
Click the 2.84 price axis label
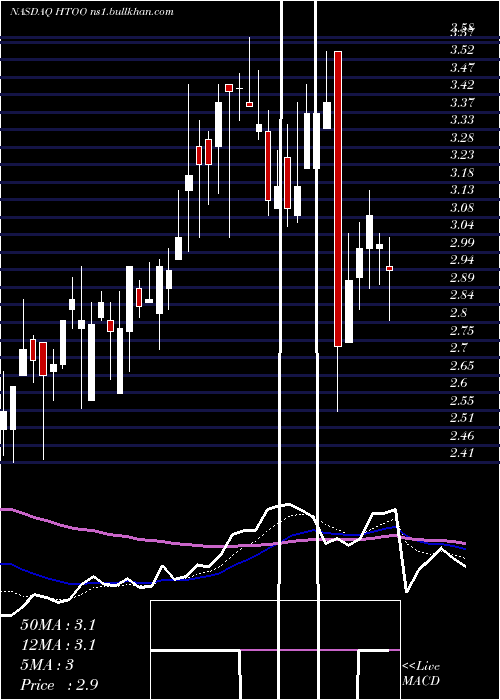pos(462,295)
